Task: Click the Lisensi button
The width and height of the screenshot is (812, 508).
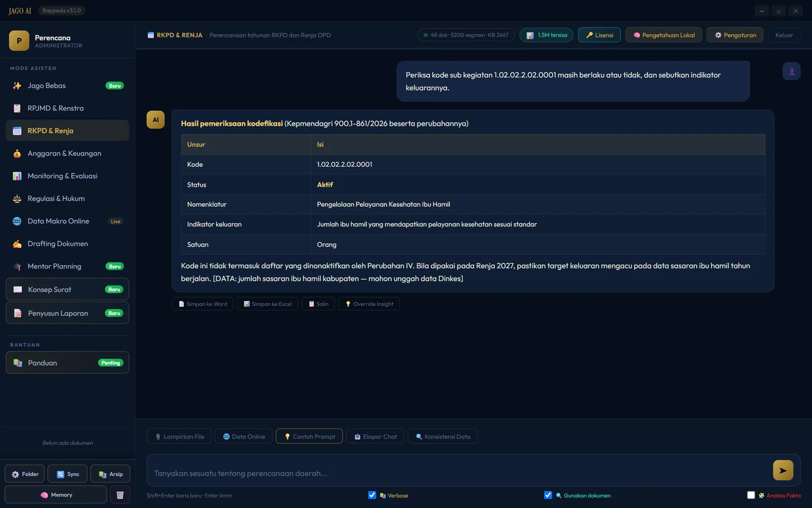Action: pyautogui.click(x=599, y=35)
